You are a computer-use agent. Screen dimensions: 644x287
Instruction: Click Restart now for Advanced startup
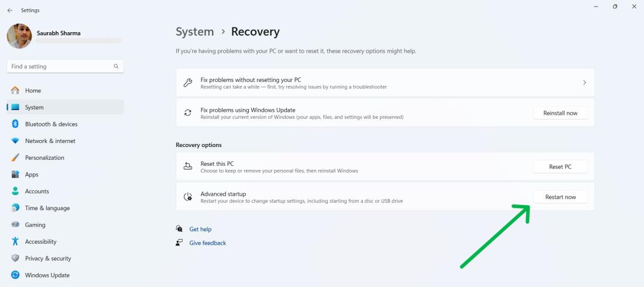click(x=560, y=197)
